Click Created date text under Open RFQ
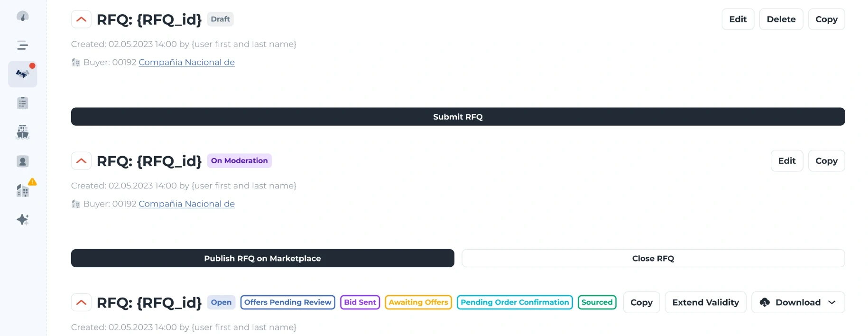Viewport: 868px width, 336px height. [x=184, y=327]
